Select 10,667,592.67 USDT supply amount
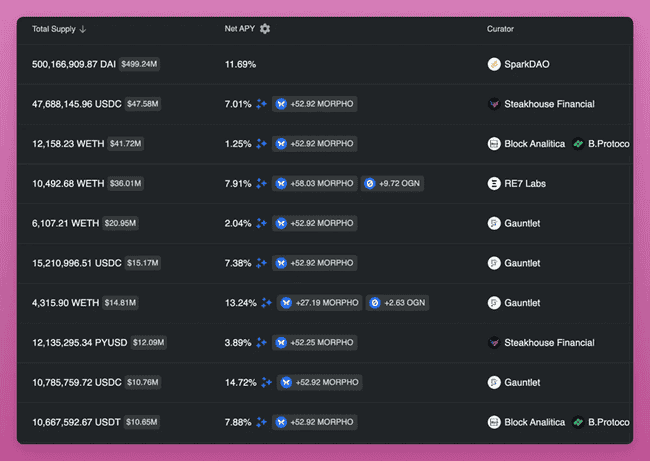Image resolution: width=650 pixels, height=461 pixels. click(76, 422)
